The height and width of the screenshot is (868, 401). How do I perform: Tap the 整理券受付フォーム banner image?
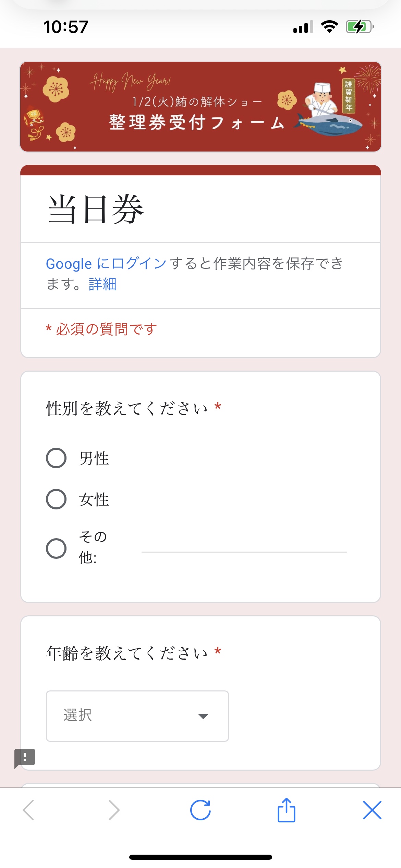pos(200,107)
